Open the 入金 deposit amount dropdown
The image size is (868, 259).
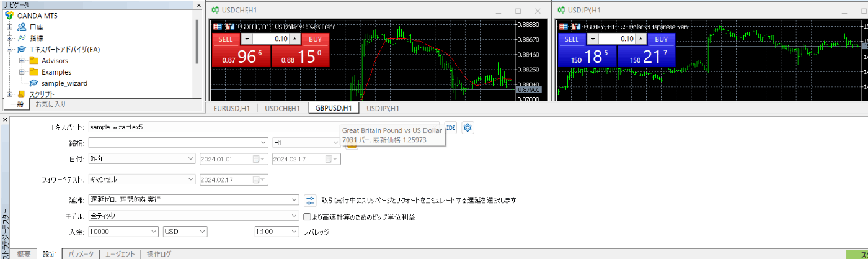click(154, 232)
